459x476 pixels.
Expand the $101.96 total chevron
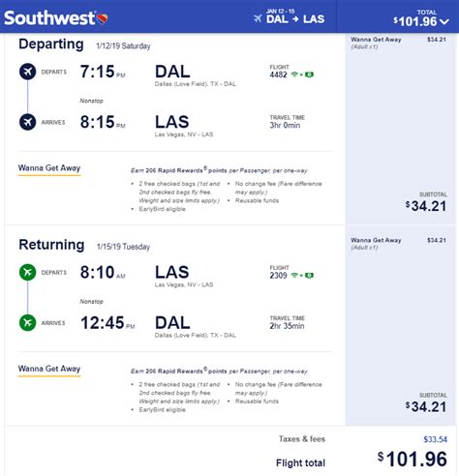coord(444,22)
